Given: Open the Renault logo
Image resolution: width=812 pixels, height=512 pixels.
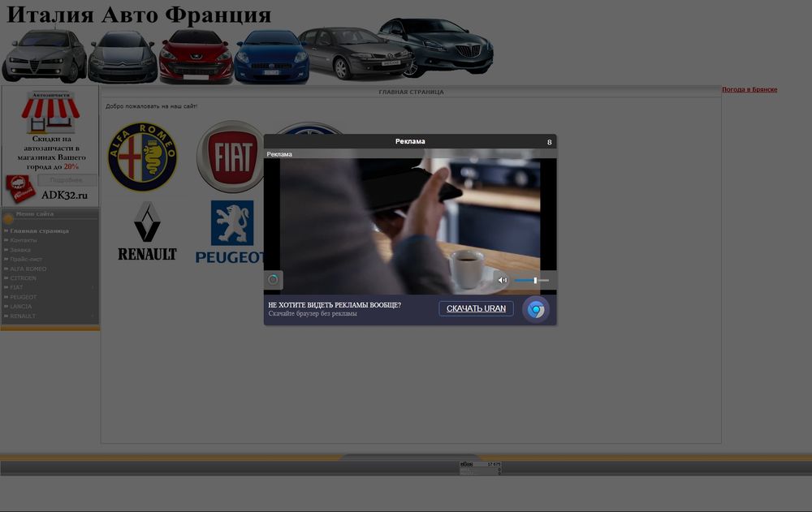Looking at the screenshot, I should coord(147,231).
